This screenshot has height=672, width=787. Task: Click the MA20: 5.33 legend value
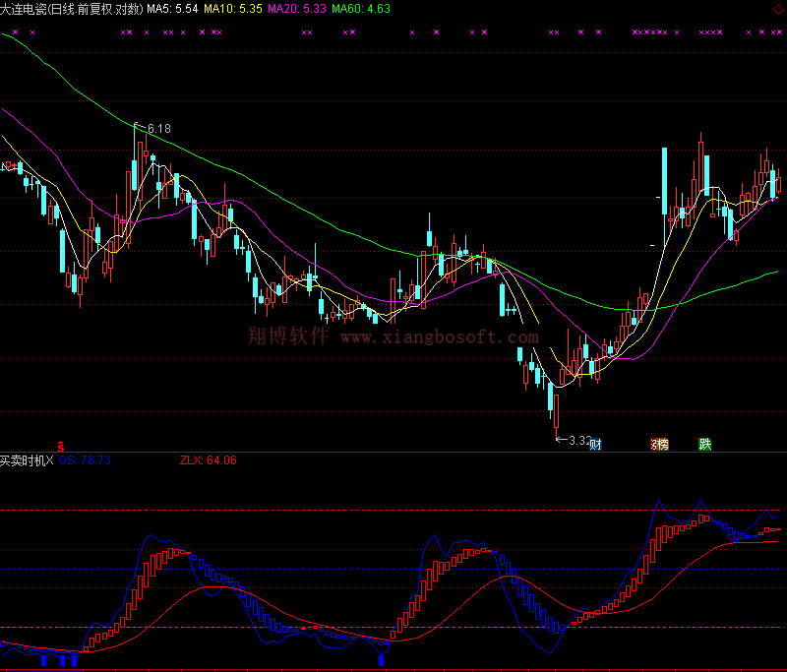[x=297, y=9]
